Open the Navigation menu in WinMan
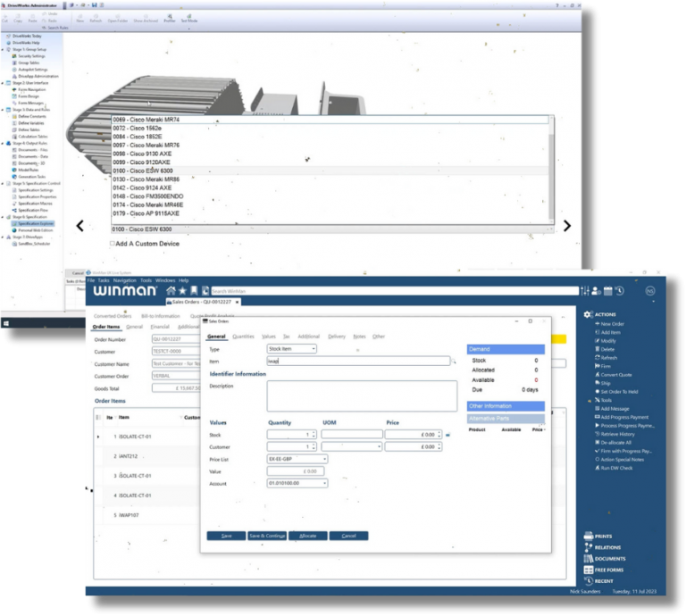 [x=125, y=280]
